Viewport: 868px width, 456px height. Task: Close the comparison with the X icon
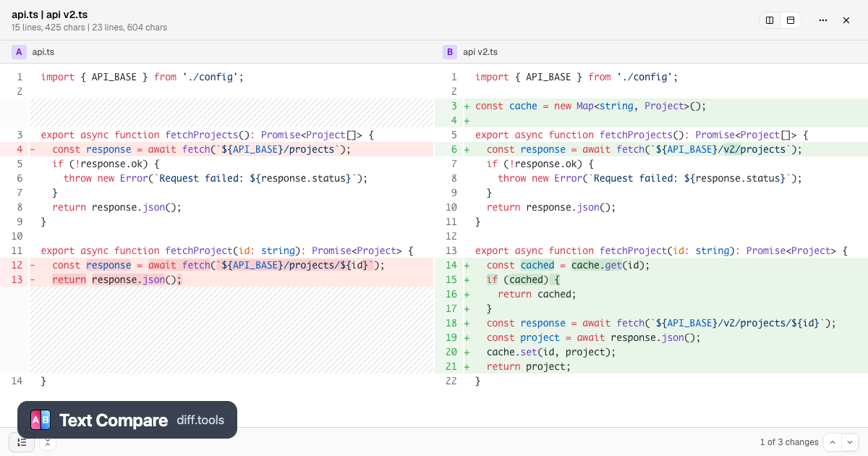pyautogui.click(x=846, y=20)
